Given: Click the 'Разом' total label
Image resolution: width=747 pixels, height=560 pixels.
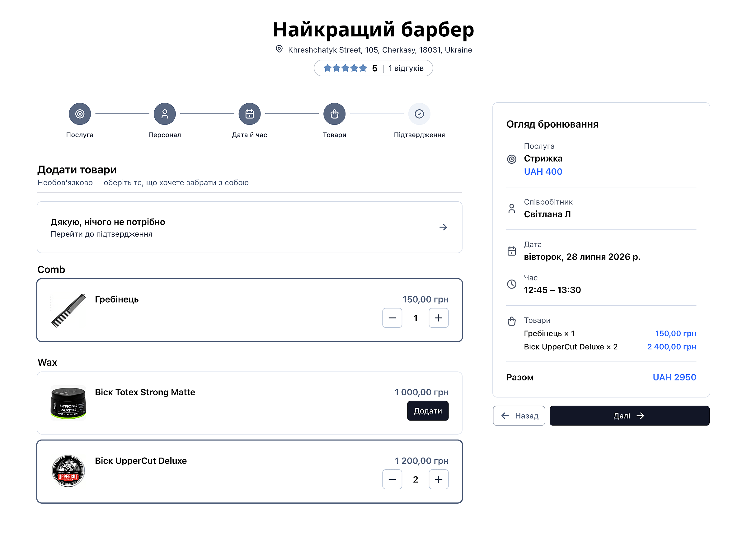Looking at the screenshot, I should coord(520,377).
